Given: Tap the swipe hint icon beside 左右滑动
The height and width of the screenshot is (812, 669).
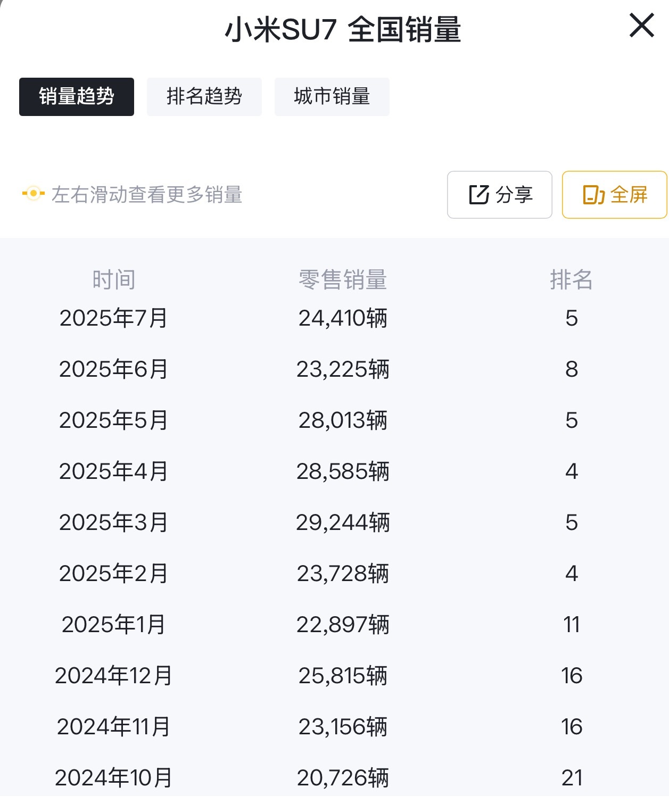Looking at the screenshot, I should pyautogui.click(x=33, y=194).
